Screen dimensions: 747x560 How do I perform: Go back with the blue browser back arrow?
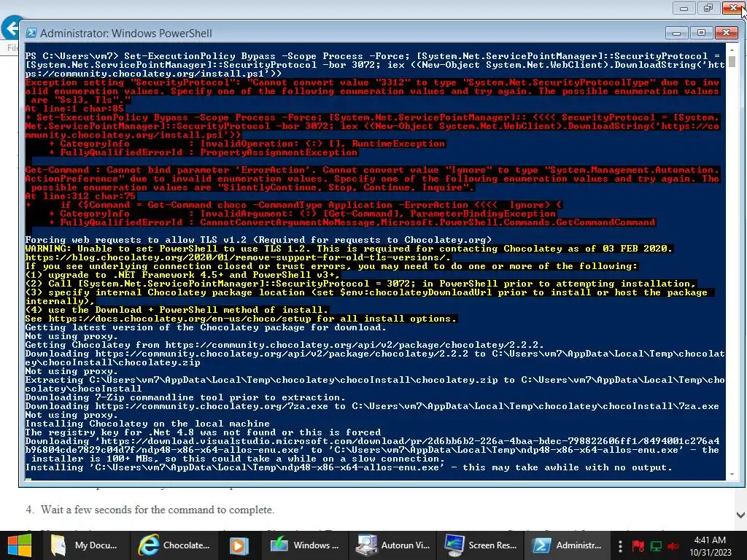click(x=12, y=28)
